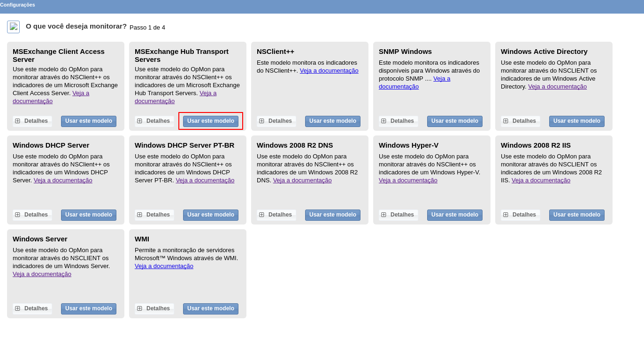This screenshot has height=337, width=644.
Task: Expand Detalhes for Windows Hyper-V
Action: click(x=399, y=215)
